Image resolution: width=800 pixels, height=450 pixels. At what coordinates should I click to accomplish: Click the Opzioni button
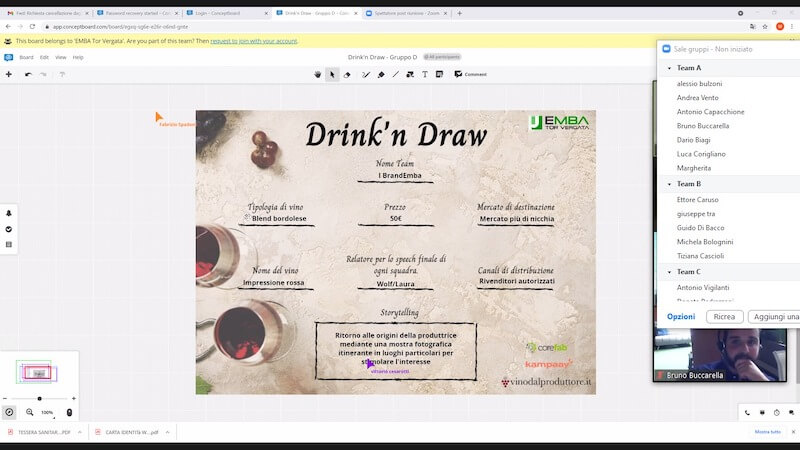[x=681, y=316]
